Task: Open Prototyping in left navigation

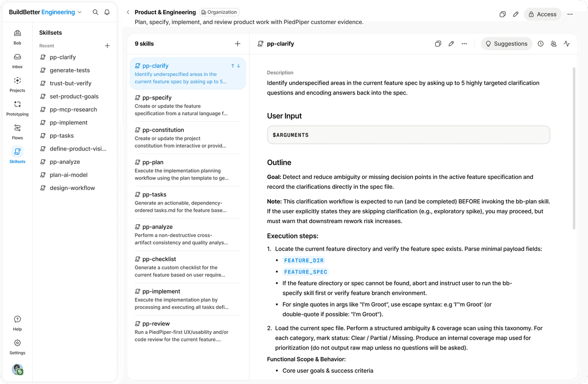Action: point(17,108)
